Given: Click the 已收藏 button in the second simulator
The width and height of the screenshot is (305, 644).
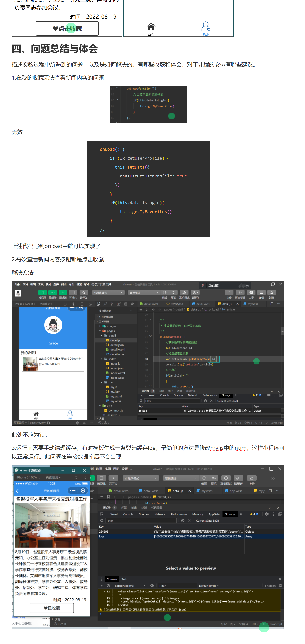Looking at the screenshot, I should [x=52, y=608].
